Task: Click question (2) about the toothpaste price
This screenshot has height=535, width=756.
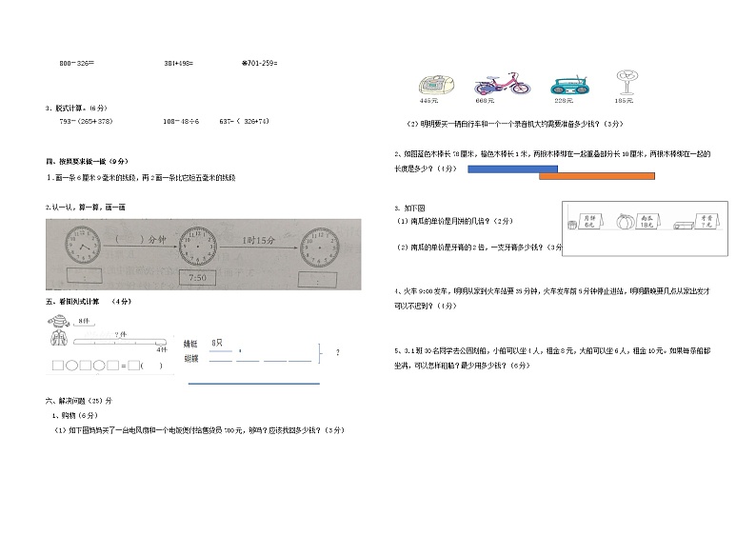Action: click(479, 248)
